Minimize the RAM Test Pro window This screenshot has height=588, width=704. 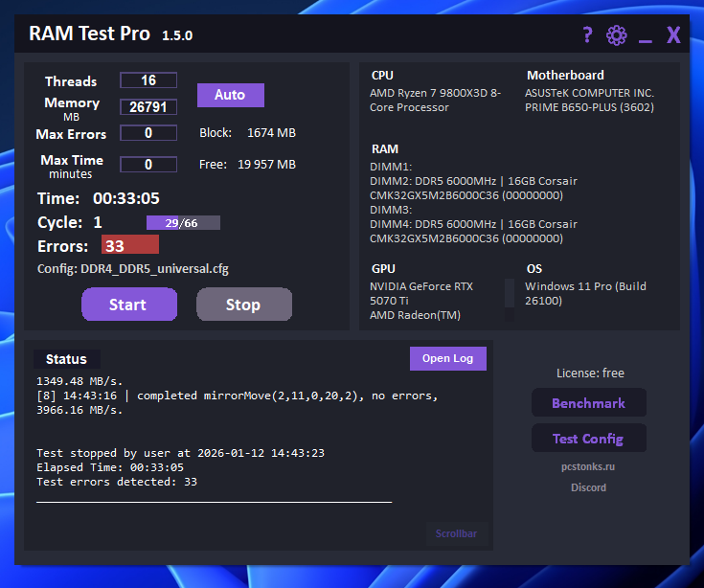click(x=645, y=36)
